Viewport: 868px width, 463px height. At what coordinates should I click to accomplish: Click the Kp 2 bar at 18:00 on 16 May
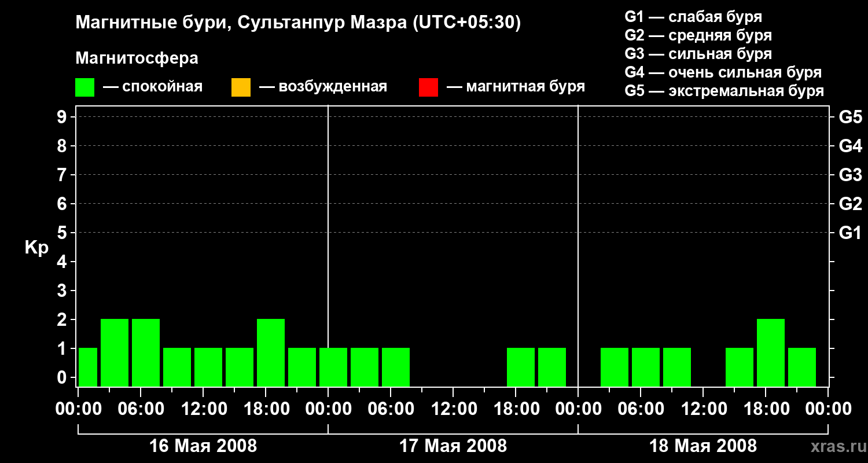point(271,352)
